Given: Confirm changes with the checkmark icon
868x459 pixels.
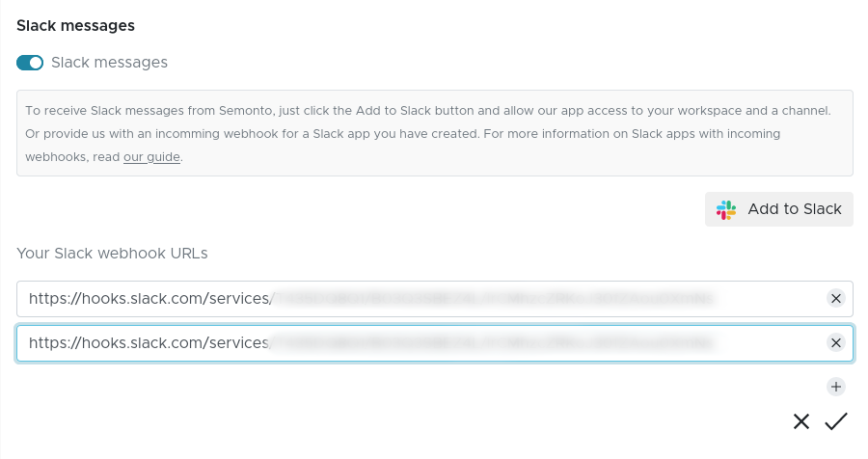Looking at the screenshot, I should (x=836, y=421).
